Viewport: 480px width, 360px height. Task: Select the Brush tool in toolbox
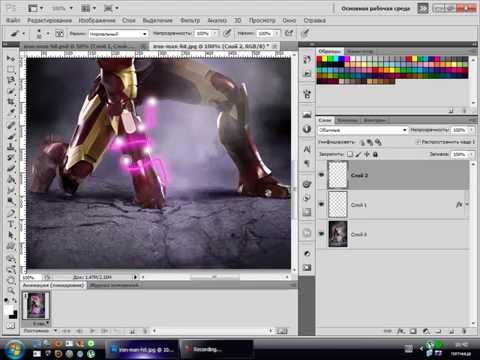11,136
